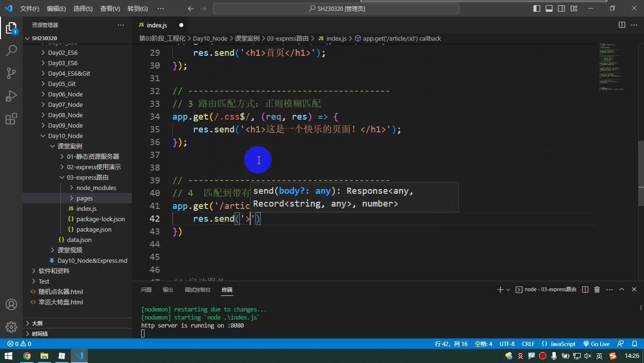The width and height of the screenshot is (644, 363).
Task: Change the JavaScript language mode
Action: [x=559, y=344]
